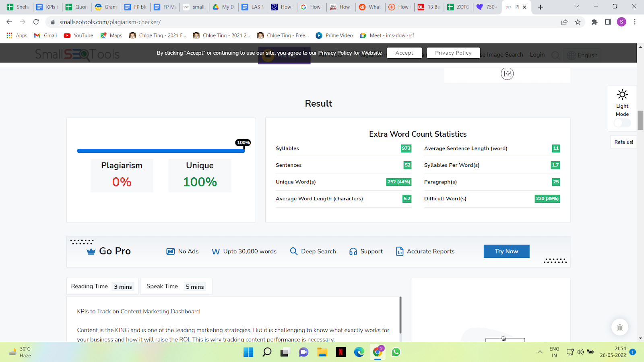Switch to the KPIs browser tab

point(47,7)
